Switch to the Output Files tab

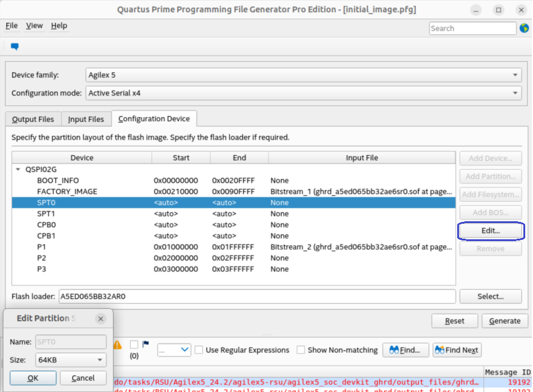[33, 119]
